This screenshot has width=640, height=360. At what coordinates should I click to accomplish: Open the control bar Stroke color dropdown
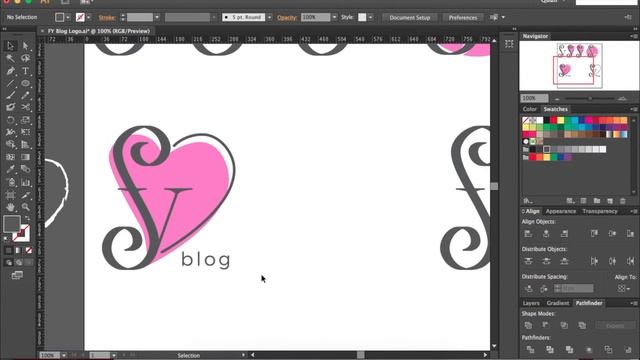pyautogui.click(x=89, y=18)
